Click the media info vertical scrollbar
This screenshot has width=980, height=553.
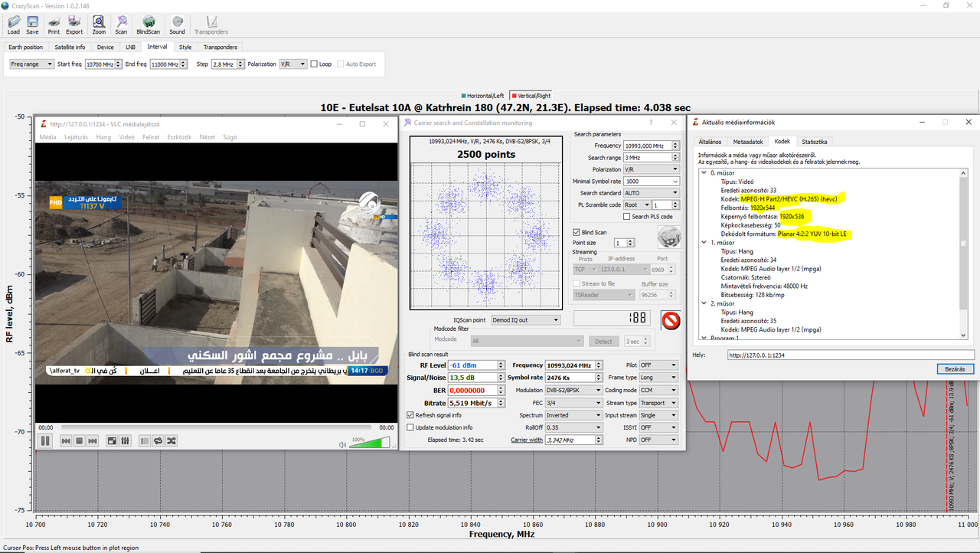pos(964,253)
